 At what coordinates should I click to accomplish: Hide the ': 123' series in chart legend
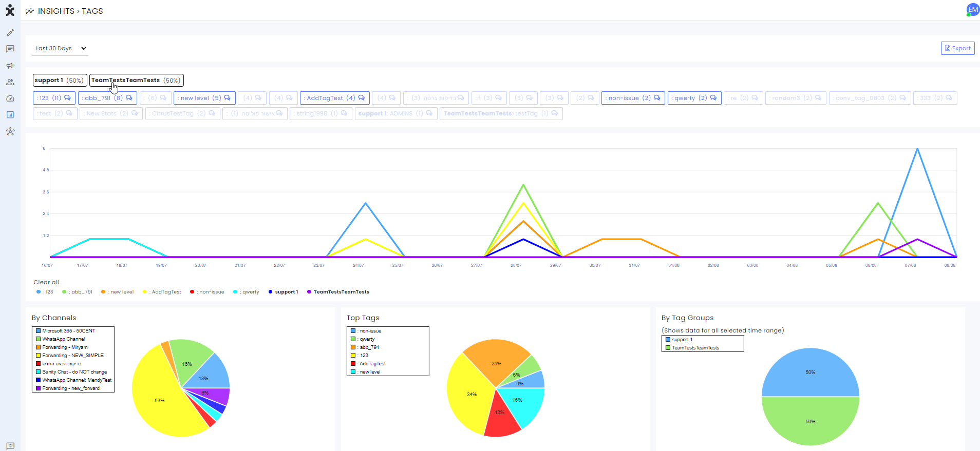(x=45, y=292)
